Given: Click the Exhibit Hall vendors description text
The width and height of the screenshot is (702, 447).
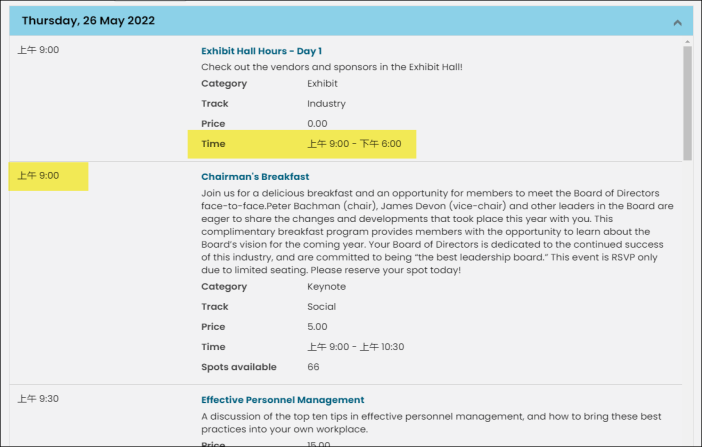Looking at the screenshot, I should click(331, 67).
